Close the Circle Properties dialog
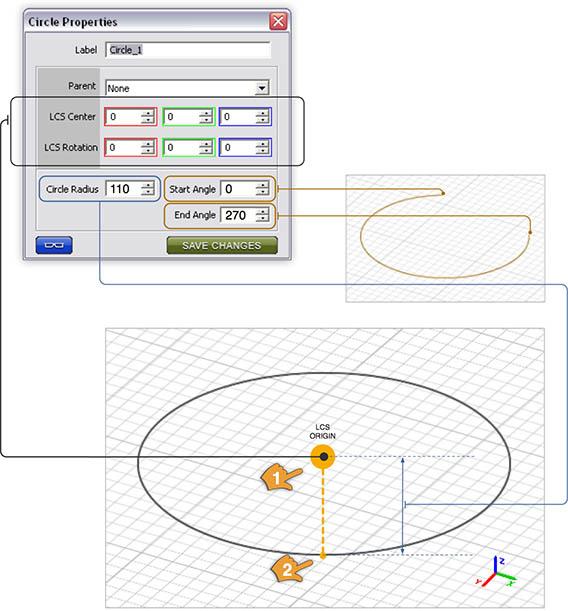Screen dimensions: 568x611 click(x=278, y=21)
